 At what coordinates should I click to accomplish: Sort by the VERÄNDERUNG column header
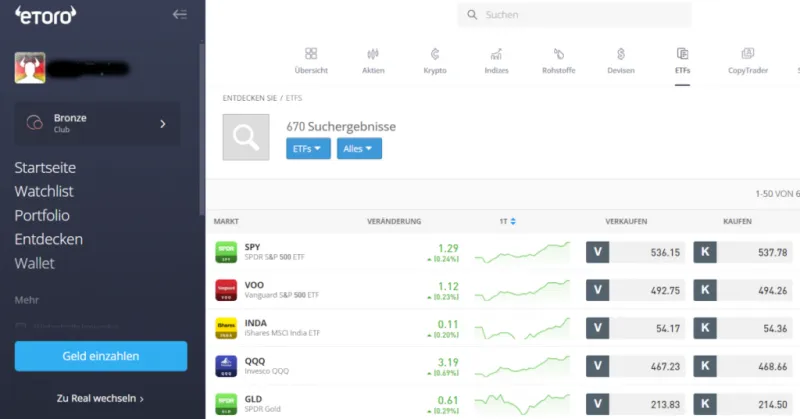[x=394, y=221]
